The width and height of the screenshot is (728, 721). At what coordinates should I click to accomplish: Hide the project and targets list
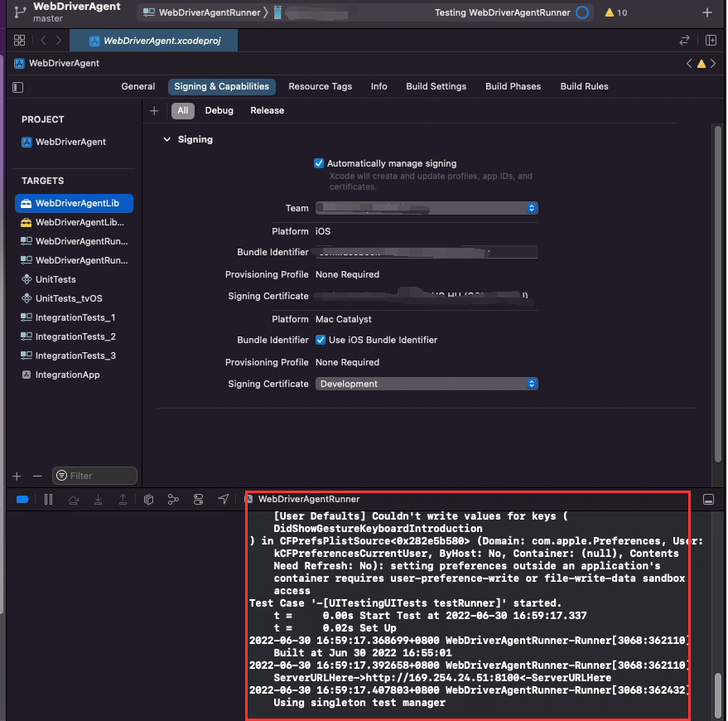click(x=17, y=87)
